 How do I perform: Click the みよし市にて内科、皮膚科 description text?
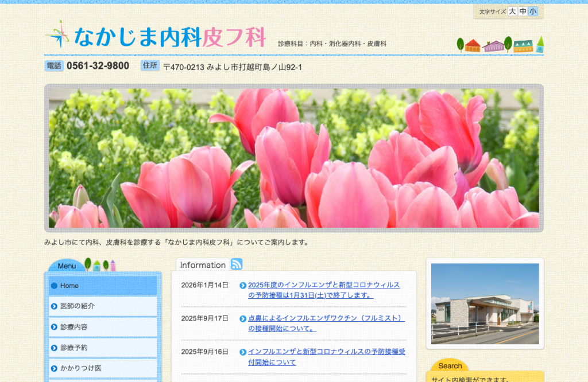[x=177, y=242]
